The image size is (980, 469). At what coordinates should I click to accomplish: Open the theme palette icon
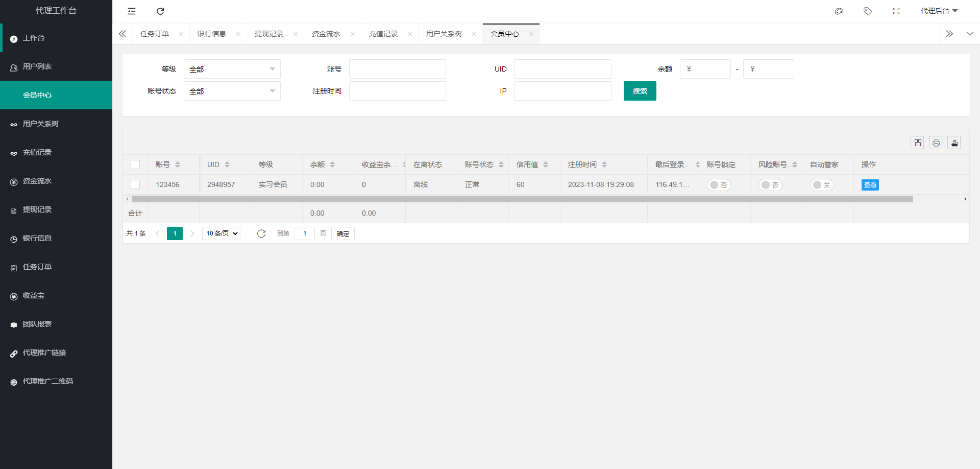pos(839,11)
